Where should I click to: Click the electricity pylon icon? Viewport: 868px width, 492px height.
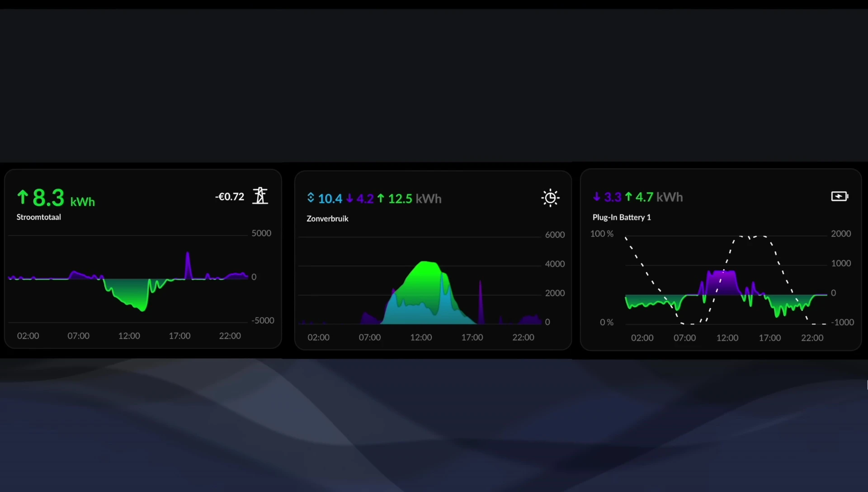pos(260,196)
